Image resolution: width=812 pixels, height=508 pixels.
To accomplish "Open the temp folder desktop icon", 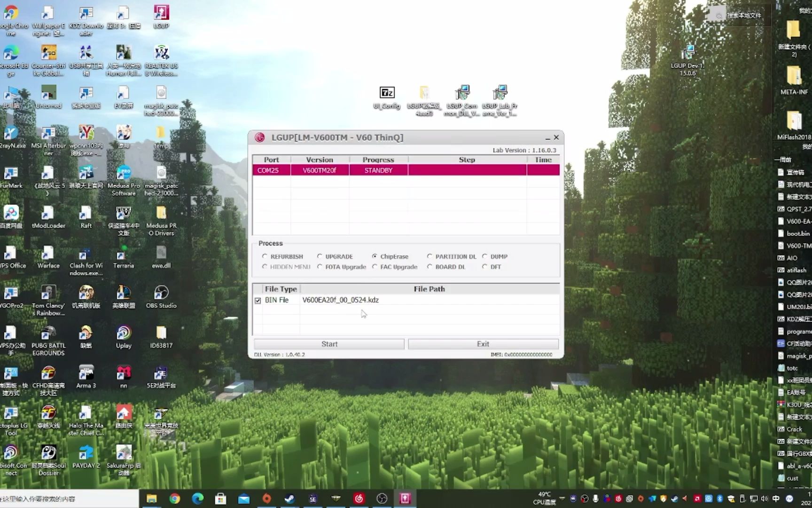I will pos(161,137).
